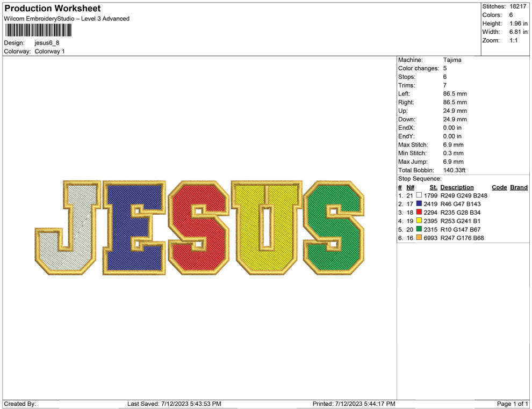Click the Brand column header
The height and width of the screenshot is (409, 532).
(519, 187)
